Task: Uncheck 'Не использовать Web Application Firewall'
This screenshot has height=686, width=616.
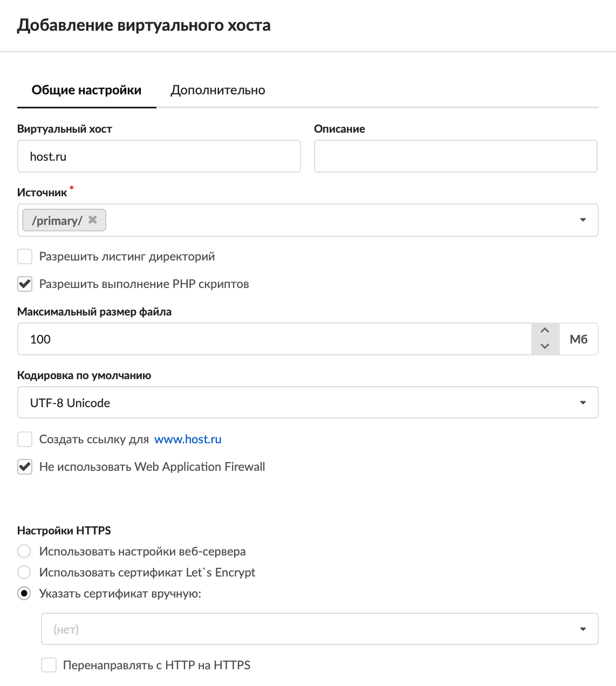Action: click(25, 467)
